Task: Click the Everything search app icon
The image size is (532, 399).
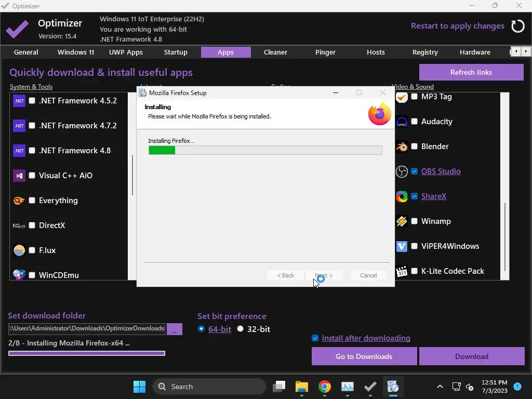Action: [19, 201]
